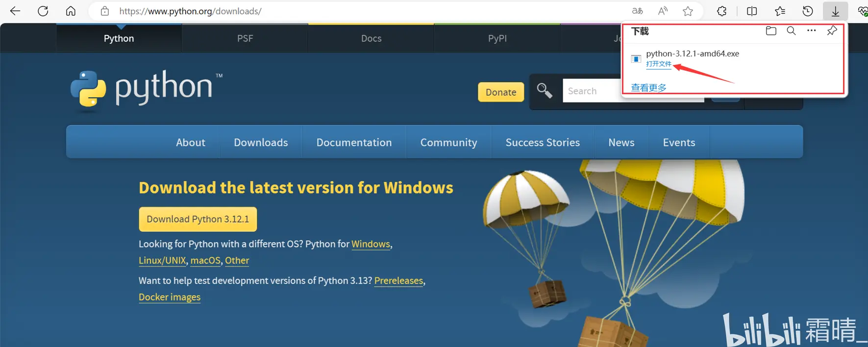Open the Downloads menu
The image size is (868, 347).
(261, 142)
